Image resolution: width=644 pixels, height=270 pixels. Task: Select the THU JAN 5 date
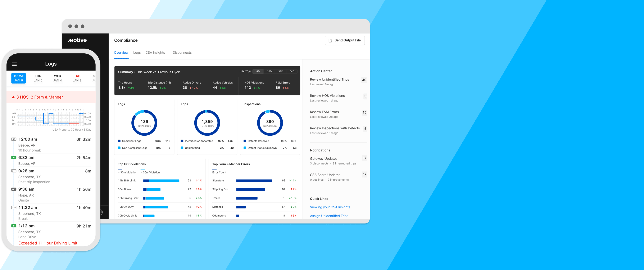click(38, 78)
